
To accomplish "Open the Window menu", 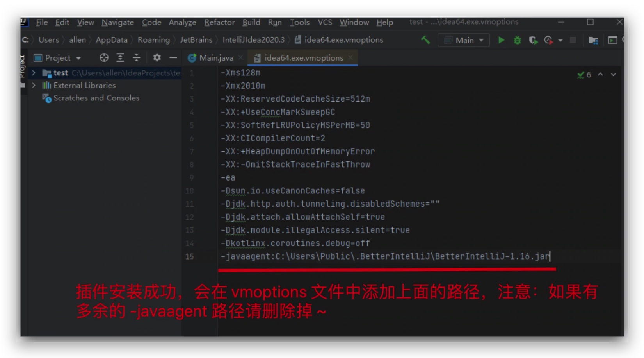I will click(x=354, y=22).
